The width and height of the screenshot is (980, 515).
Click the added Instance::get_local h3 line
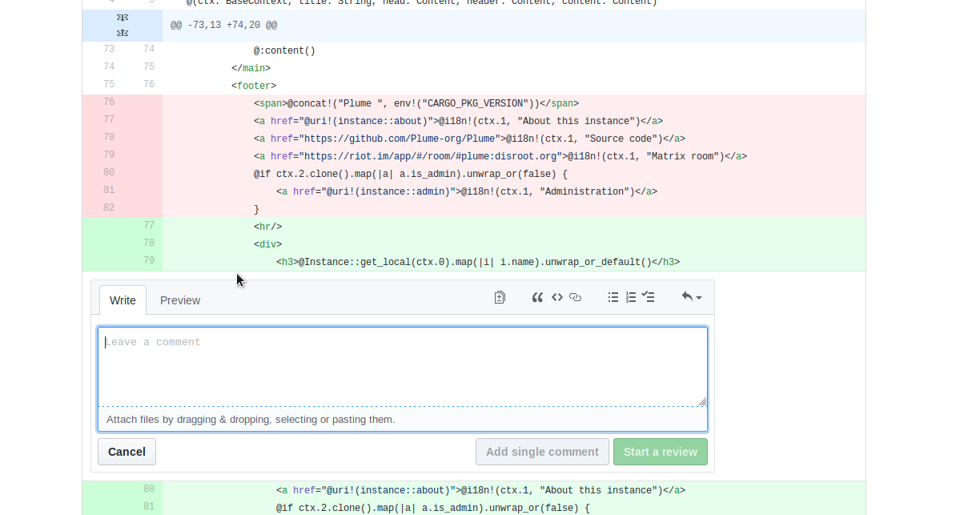514,262
